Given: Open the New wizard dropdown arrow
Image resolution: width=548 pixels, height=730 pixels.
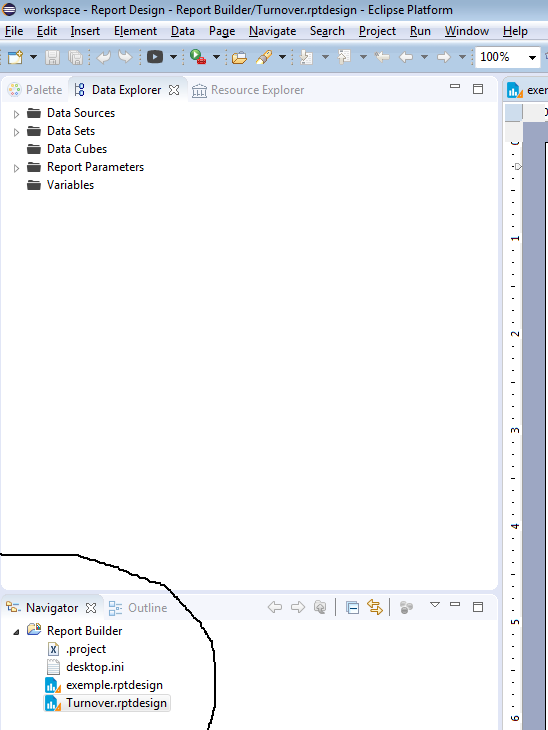Looking at the screenshot, I should point(34,57).
